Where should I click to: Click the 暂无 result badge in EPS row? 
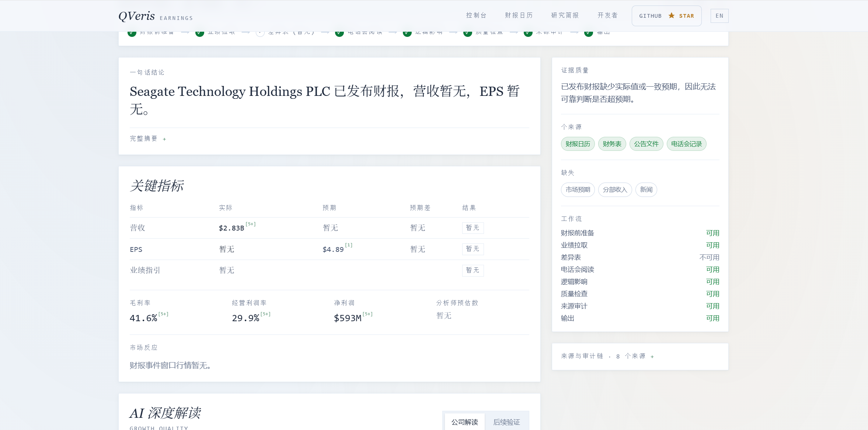[473, 249]
